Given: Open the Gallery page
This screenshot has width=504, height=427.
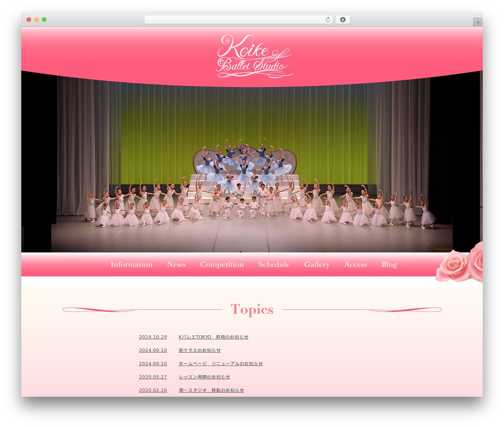Looking at the screenshot, I should (317, 265).
